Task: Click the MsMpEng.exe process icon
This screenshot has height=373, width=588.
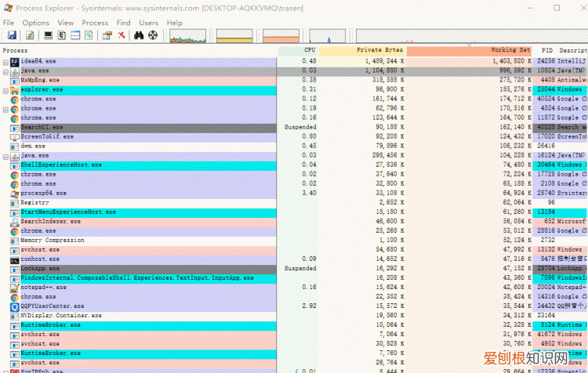Action: pyautogui.click(x=15, y=81)
